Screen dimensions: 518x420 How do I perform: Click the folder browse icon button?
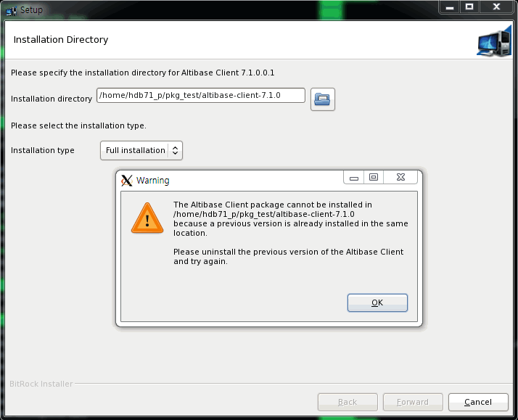[323, 99]
